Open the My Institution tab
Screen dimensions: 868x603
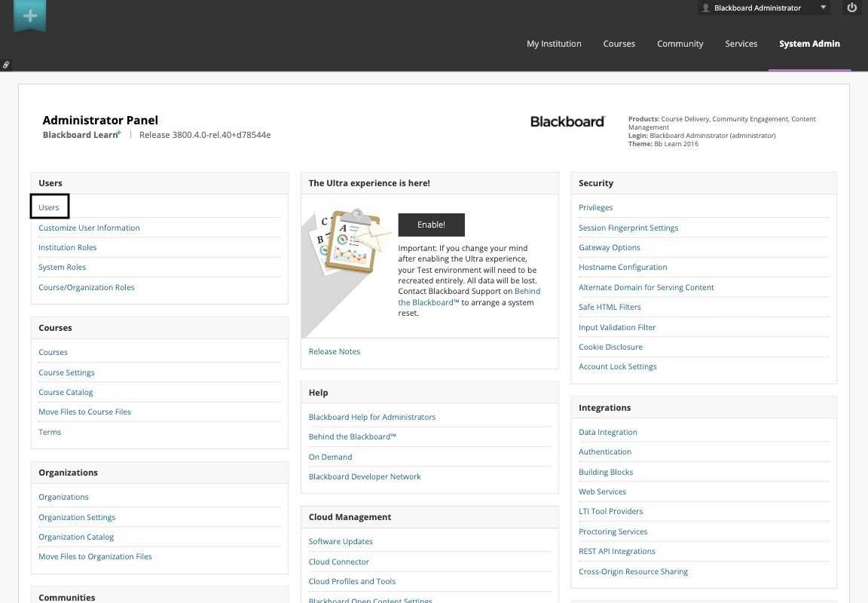554,44
